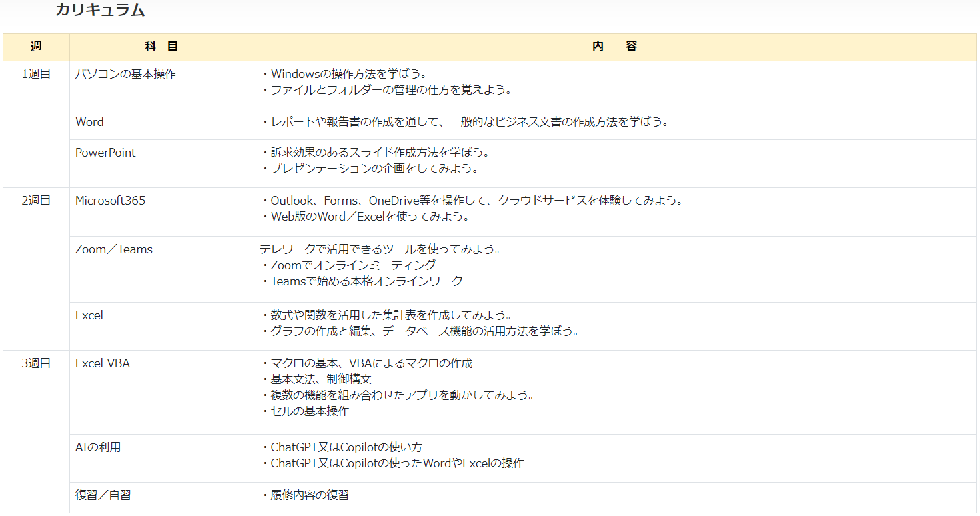Select the 3週目 week cell
The width and height of the screenshot is (980, 516).
pyautogui.click(x=36, y=363)
